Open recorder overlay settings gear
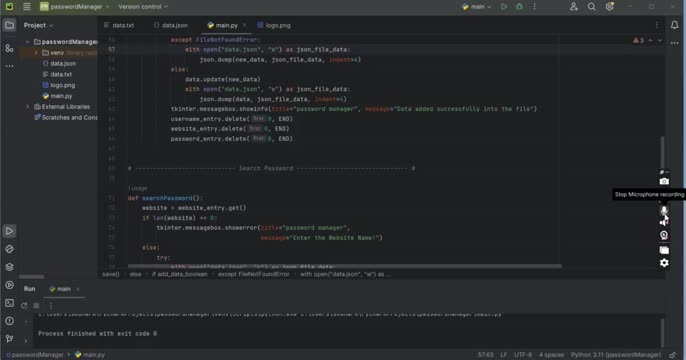686x360 pixels. [x=664, y=263]
